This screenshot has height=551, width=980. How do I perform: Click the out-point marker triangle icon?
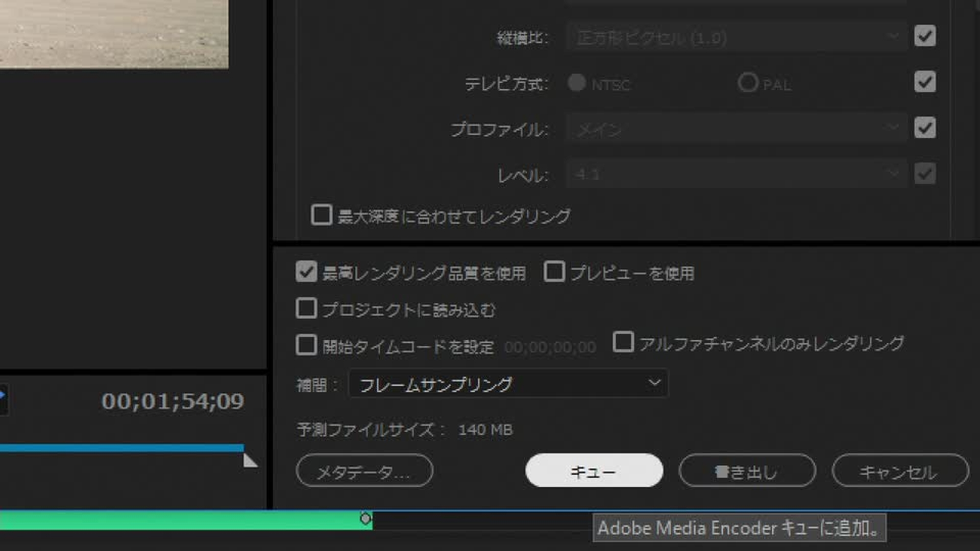point(250,461)
